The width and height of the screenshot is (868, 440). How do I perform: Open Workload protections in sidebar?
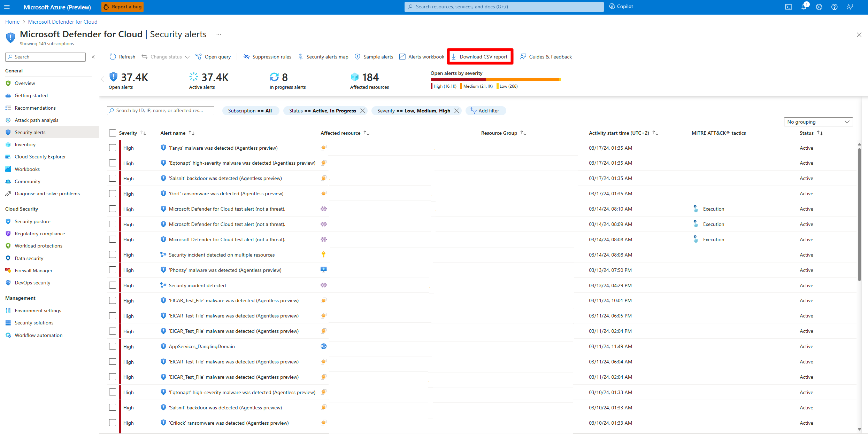pyautogui.click(x=38, y=246)
